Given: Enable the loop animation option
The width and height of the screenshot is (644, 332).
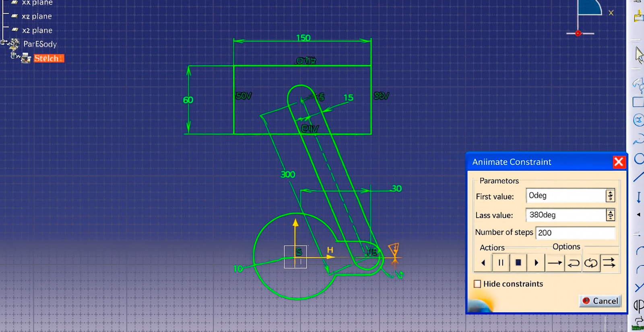Looking at the screenshot, I should click(591, 263).
